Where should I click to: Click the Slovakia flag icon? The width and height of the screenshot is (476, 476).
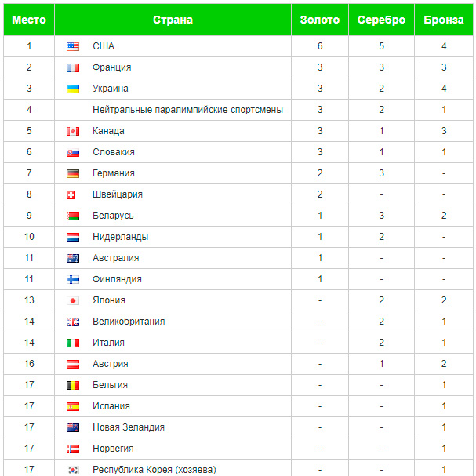[73, 152]
